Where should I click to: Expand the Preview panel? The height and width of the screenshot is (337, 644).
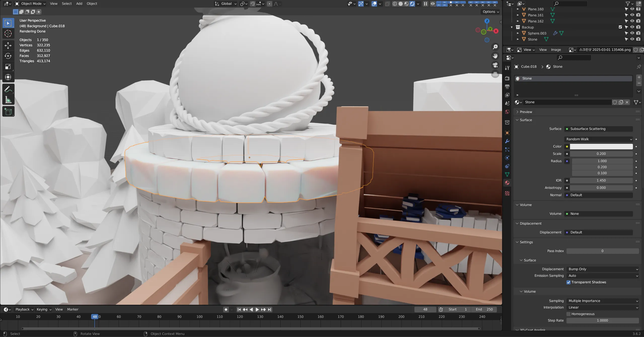526,112
